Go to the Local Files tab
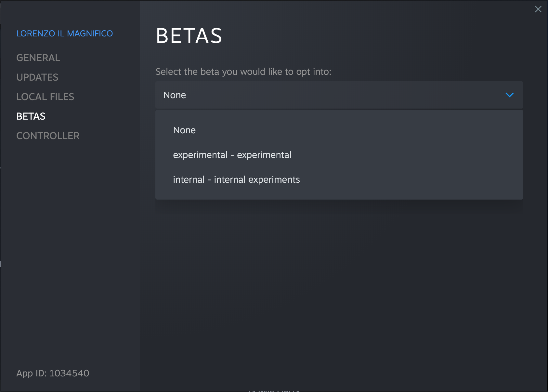548x392 pixels. [45, 97]
